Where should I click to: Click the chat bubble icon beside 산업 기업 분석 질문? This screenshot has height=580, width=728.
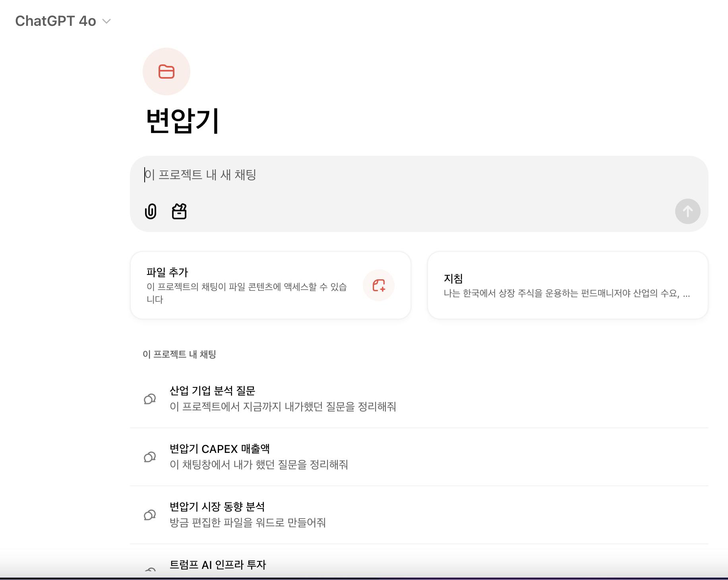pyautogui.click(x=150, y=399)
